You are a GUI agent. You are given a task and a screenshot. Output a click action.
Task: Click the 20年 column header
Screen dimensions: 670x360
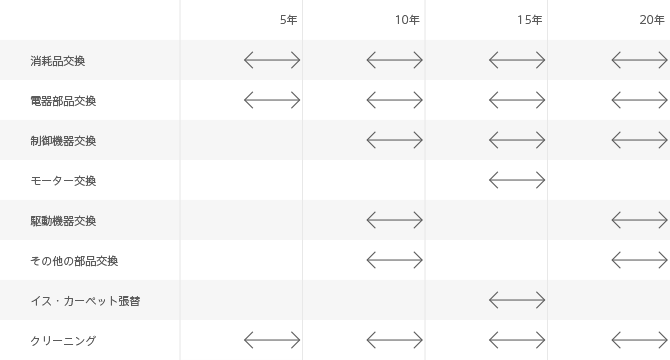click(652, 20)
